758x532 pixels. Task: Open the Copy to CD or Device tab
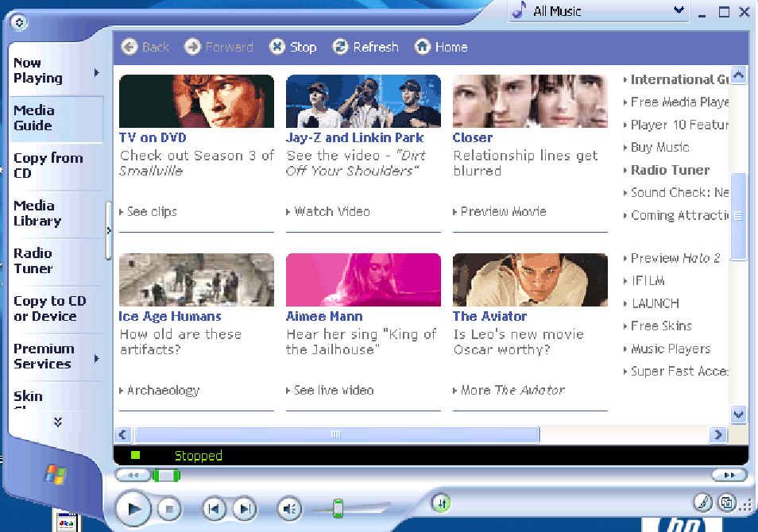50,308
